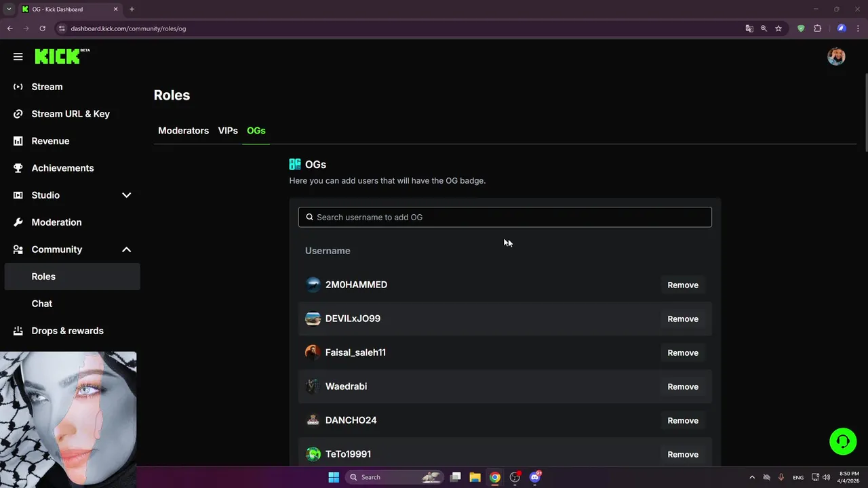Remove DANCHO24 from OGs
This screenshot has width=868, height=488.
pyautogui.click(x=683, y=420)
